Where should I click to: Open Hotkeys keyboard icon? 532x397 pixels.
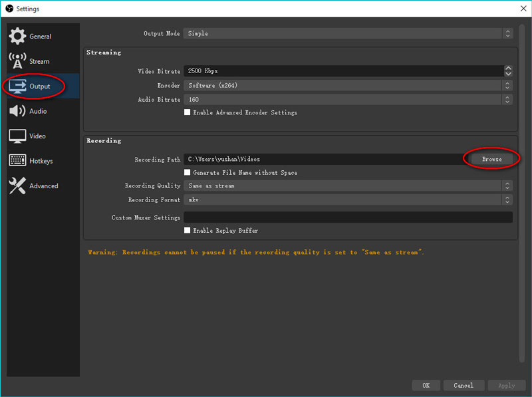pyautogui.click(x=18, y=161)
